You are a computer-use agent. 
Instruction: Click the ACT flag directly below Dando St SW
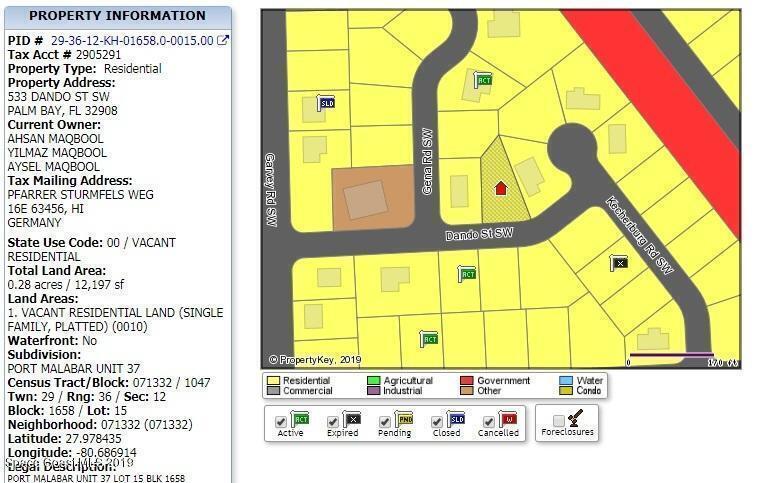click(466, 274)
